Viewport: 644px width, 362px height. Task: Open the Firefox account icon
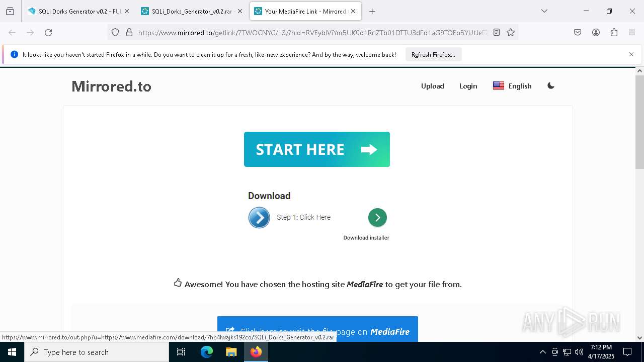596,32
